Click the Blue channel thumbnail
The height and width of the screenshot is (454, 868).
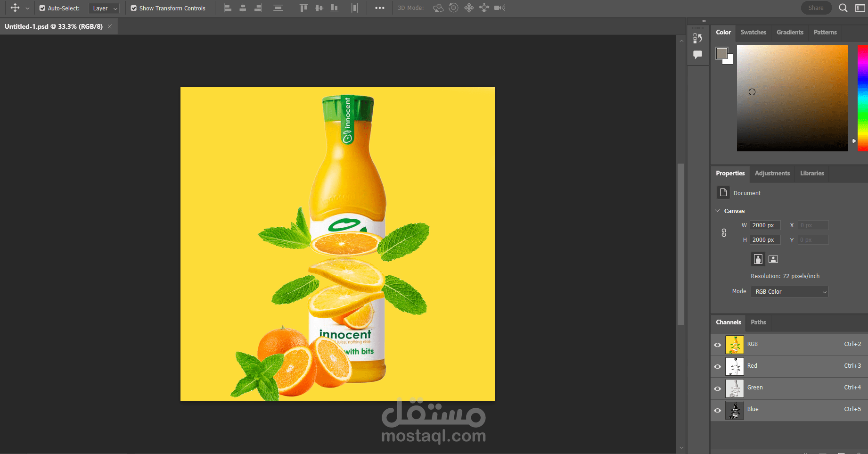point(735,410)
